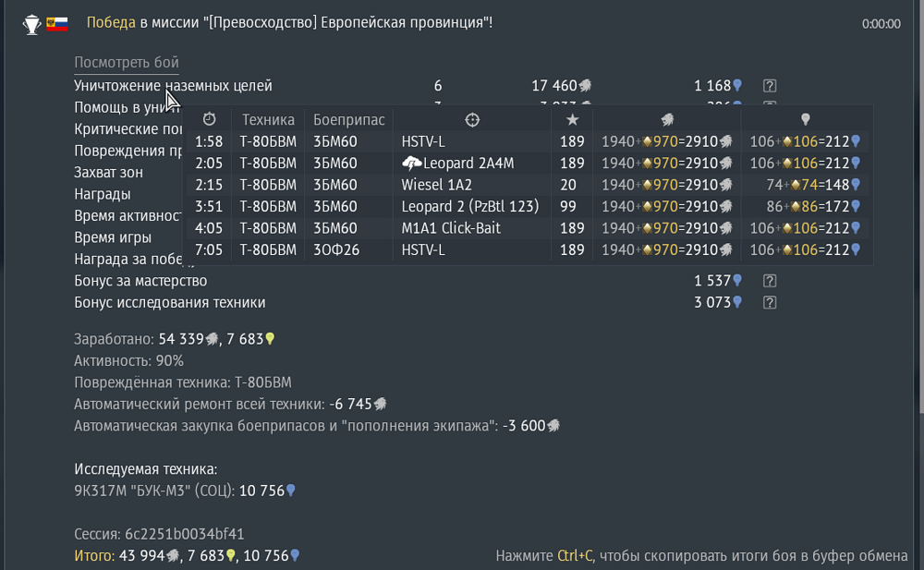The image size is (924, 570).
Task: Click the 'Захват зон' row
Action: click(108, 173)
